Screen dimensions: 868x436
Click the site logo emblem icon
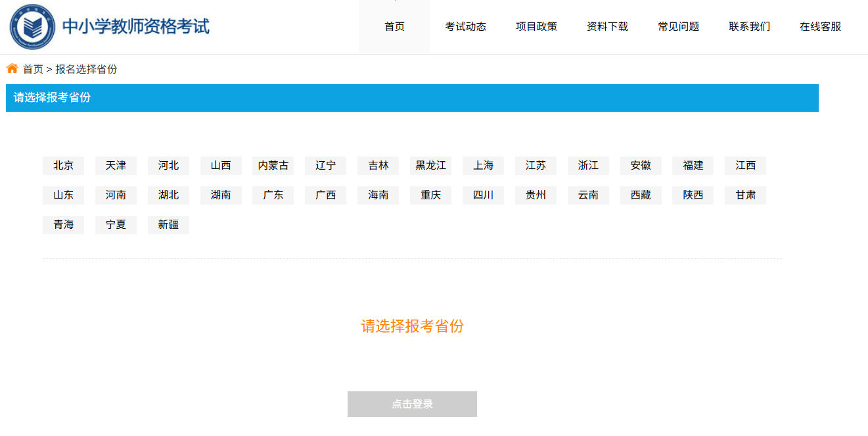(33, 27)
